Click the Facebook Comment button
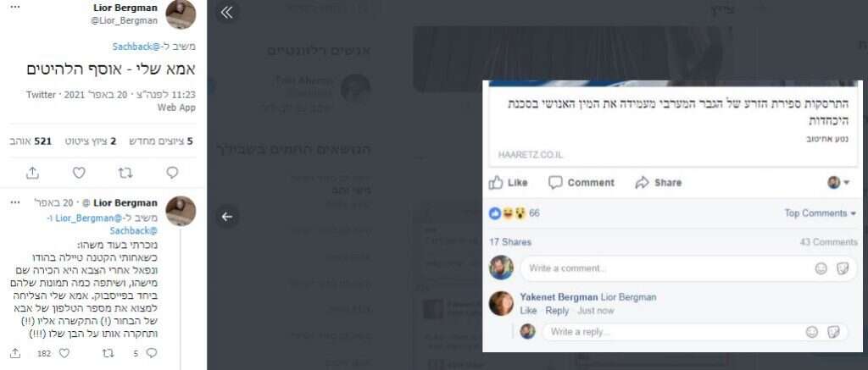The image size is (868, 370). 581,183
